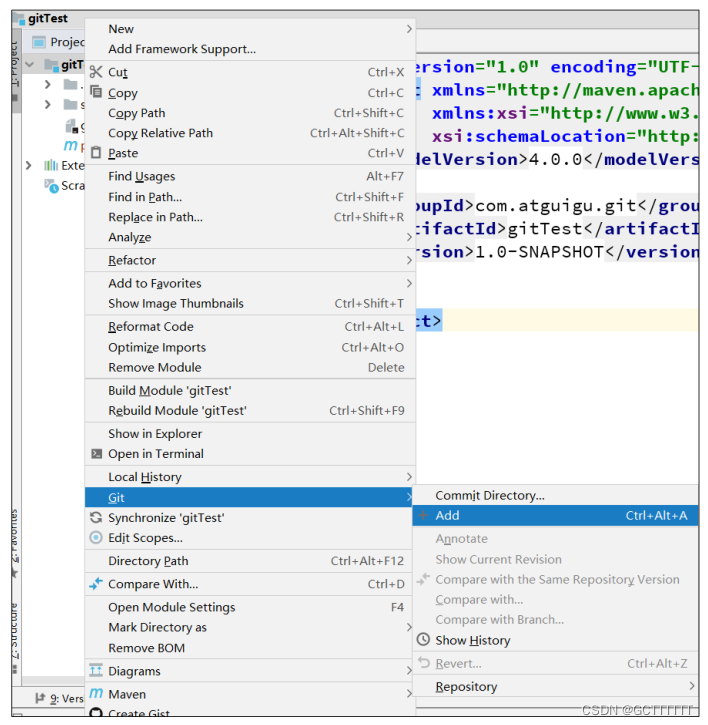Screen dimensions: 708x725
Task: Select the git submenu 'Compare with...' entry
Action: click(x=555, y=599)
